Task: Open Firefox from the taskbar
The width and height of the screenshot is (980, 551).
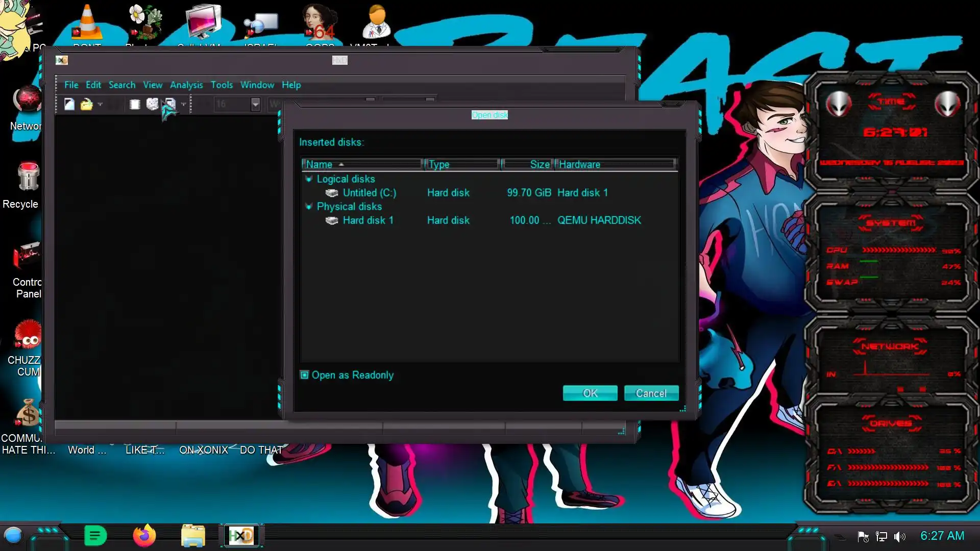Action: click(144, 536)
